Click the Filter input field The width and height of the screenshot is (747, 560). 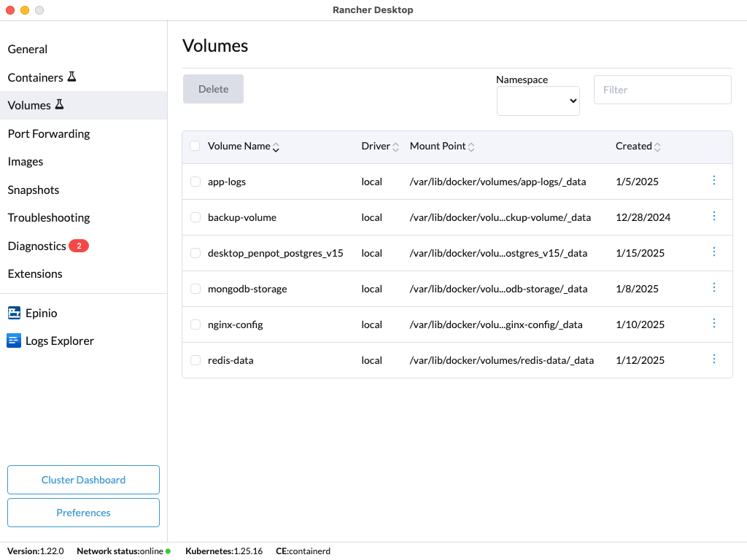tap(661, 89)
